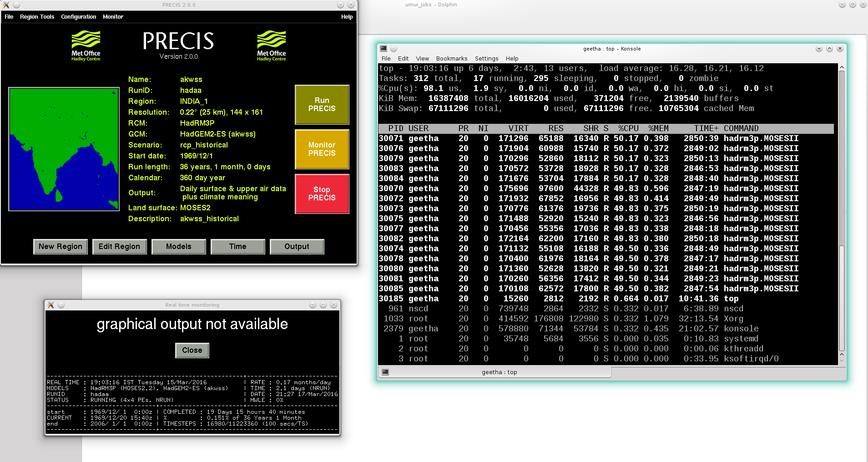Open View menu in Konsole
Screen dimensions: 868x462
423,59
